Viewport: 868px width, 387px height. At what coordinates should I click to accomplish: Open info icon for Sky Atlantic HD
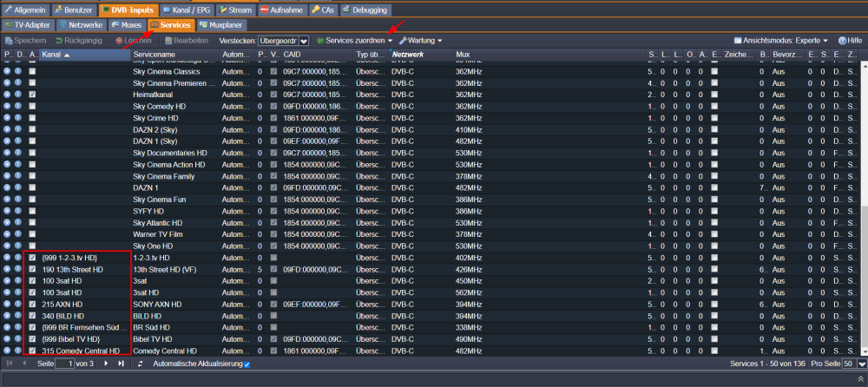click(18, 222)
